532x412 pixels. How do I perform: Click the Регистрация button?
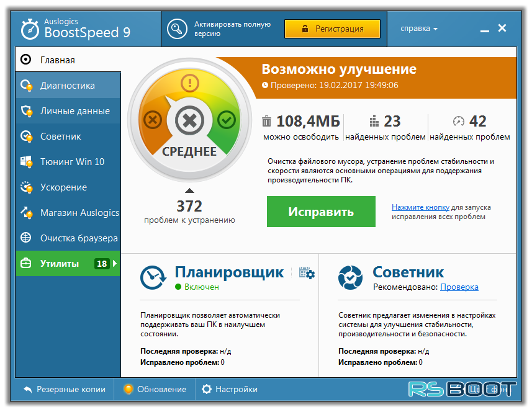click(x=332, y=29)
